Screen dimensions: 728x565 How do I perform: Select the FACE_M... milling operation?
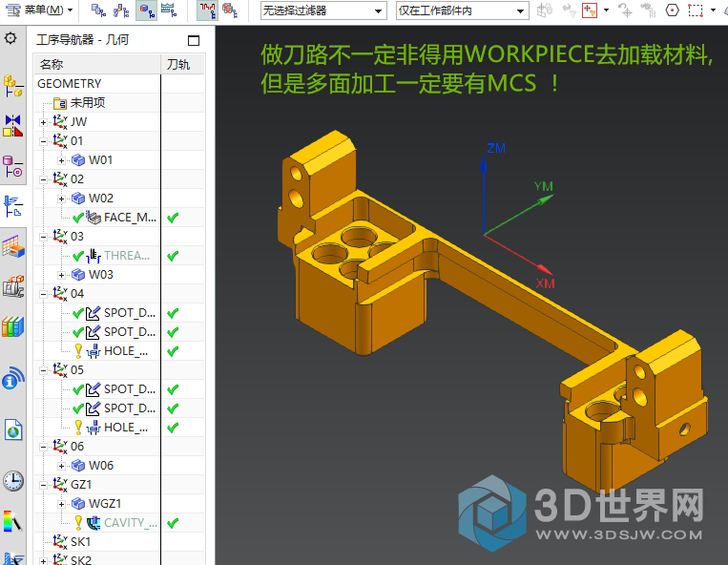[x=130, y=218]
